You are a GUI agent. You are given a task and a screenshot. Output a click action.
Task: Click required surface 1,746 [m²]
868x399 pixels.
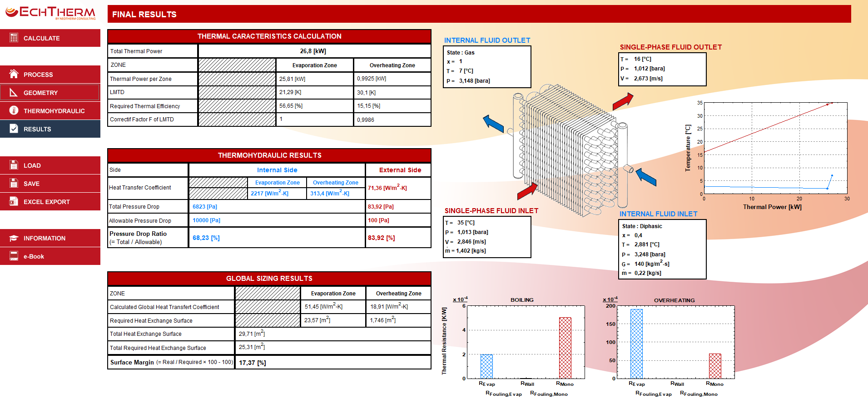[382, 320]
